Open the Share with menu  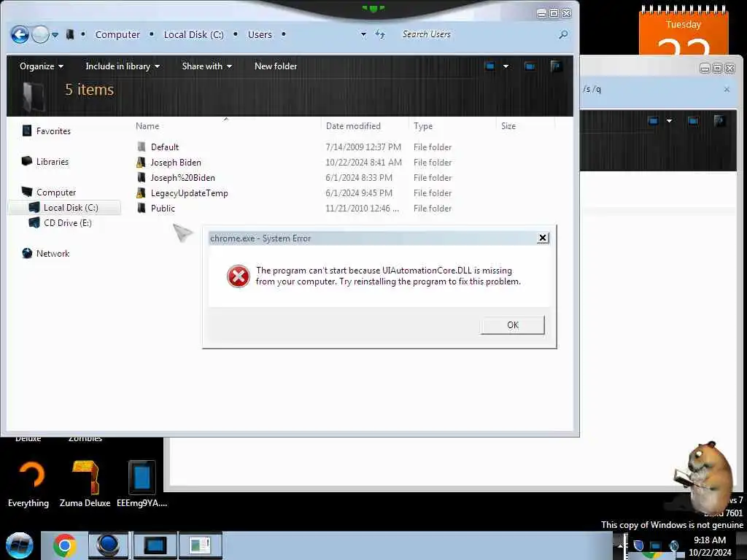[206, 66]
